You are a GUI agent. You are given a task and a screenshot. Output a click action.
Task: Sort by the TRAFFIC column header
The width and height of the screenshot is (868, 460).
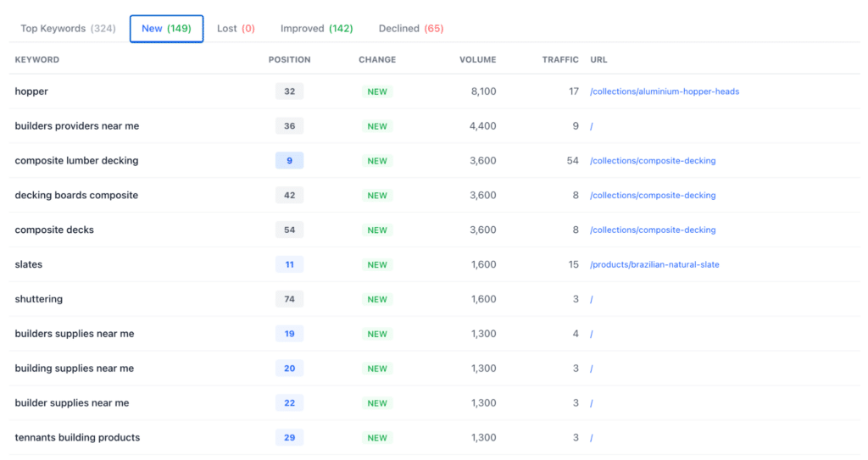[x=560, y=60]
